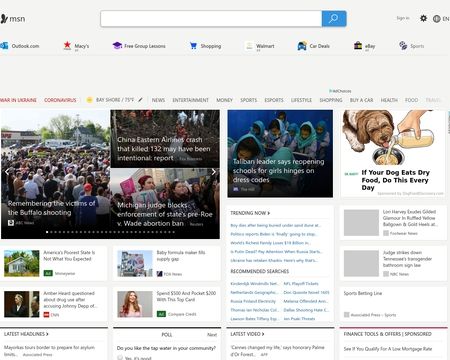Open Amber Heard article thumbnail

[x=22, y=304]
